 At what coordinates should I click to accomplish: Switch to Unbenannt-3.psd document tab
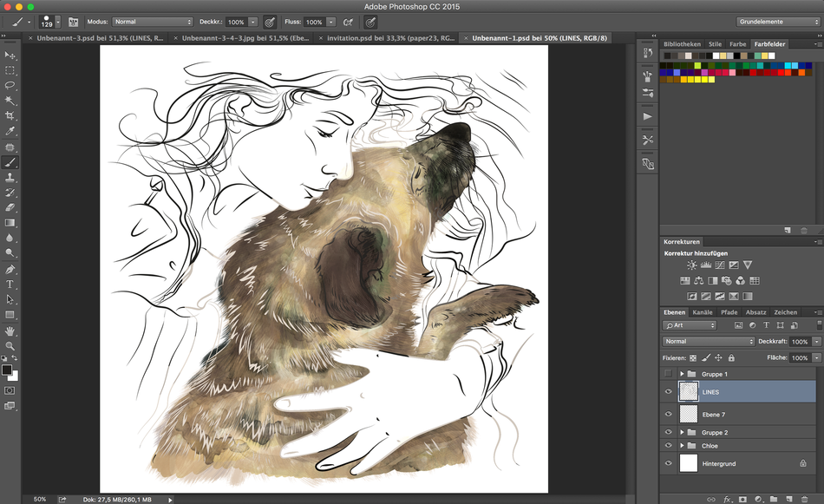coord(100,38)
